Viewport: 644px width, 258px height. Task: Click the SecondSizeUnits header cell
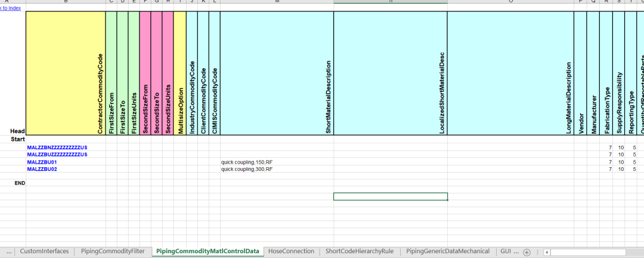[168, 73]
